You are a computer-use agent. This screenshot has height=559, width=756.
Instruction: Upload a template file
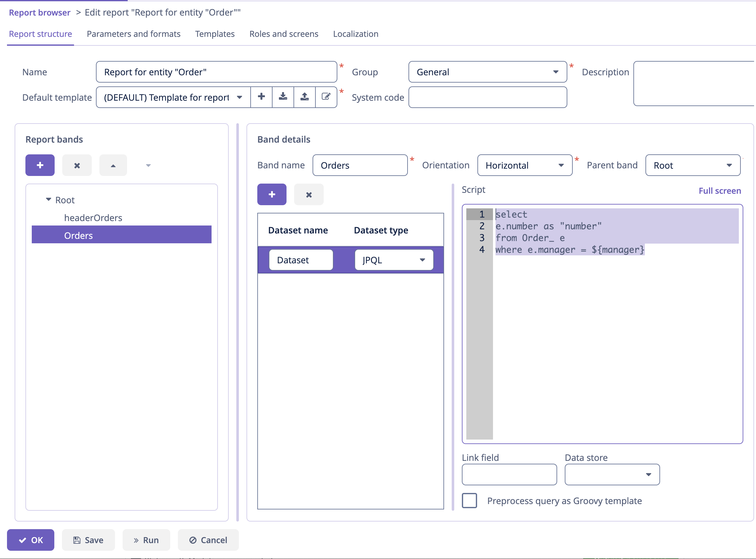pyautogui.click(x=305, y=97)
